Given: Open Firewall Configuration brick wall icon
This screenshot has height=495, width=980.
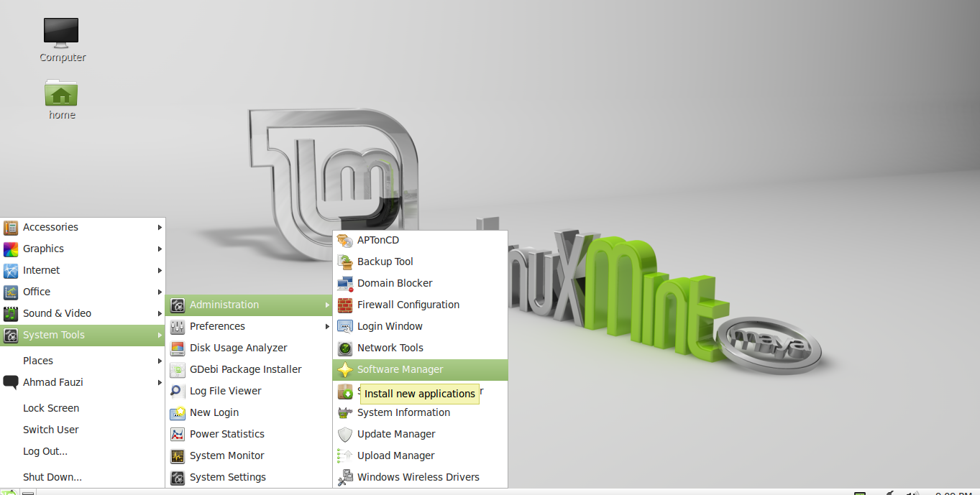Looking at the screenshot, I should (x=345, y=305).
